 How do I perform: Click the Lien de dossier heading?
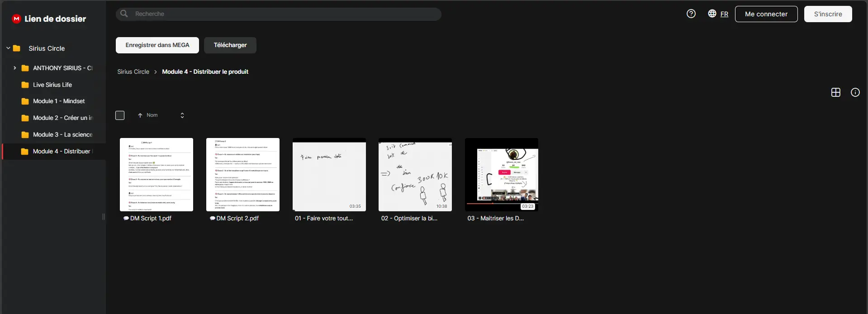(x=55, y=19)
